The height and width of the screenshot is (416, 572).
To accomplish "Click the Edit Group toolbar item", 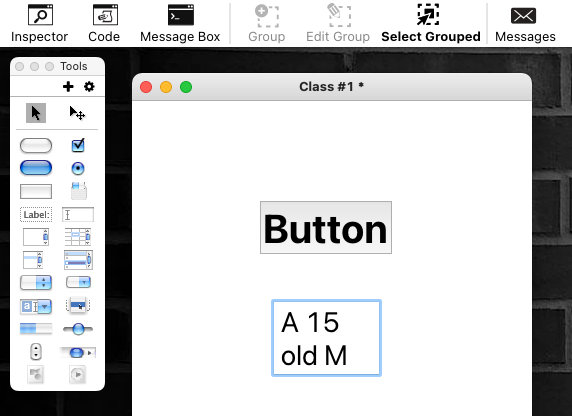I will pyautogui.click(x=338, y=23).
